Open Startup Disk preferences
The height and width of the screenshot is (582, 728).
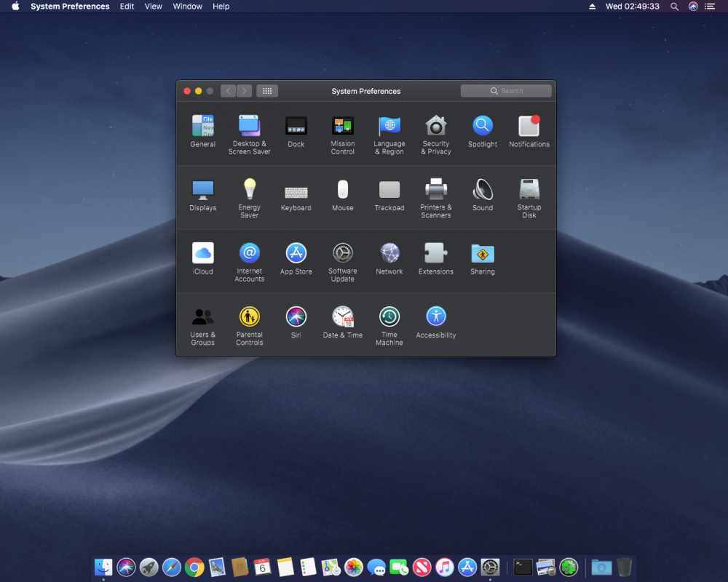529,198
